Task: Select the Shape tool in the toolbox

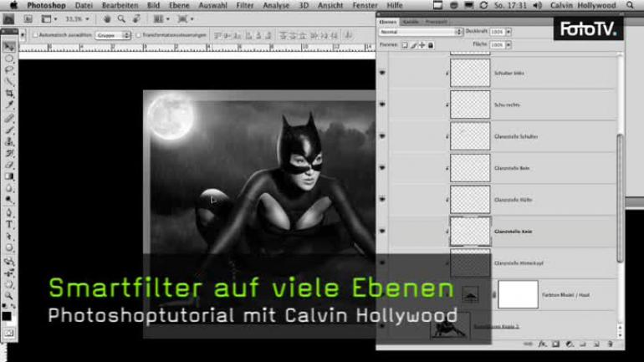Action: (8, 248)
